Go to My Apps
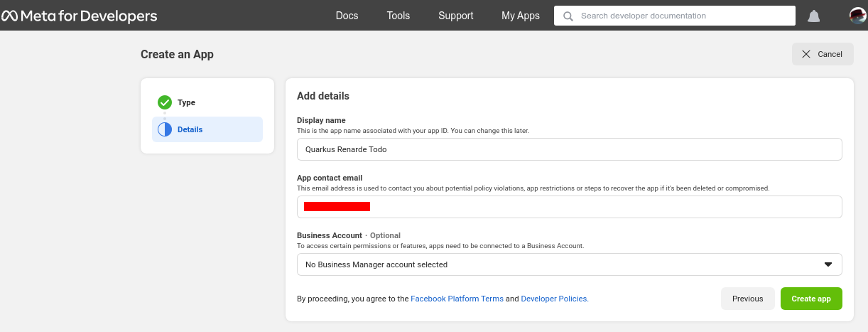Screen dimensions: 868x332 (520, 16)
